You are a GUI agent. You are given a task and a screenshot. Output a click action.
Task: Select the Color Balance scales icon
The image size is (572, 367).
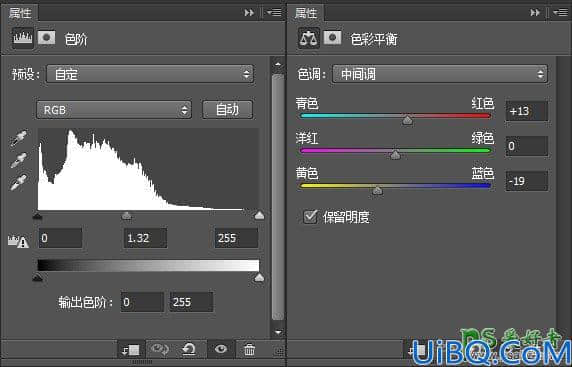coord(309,38)
